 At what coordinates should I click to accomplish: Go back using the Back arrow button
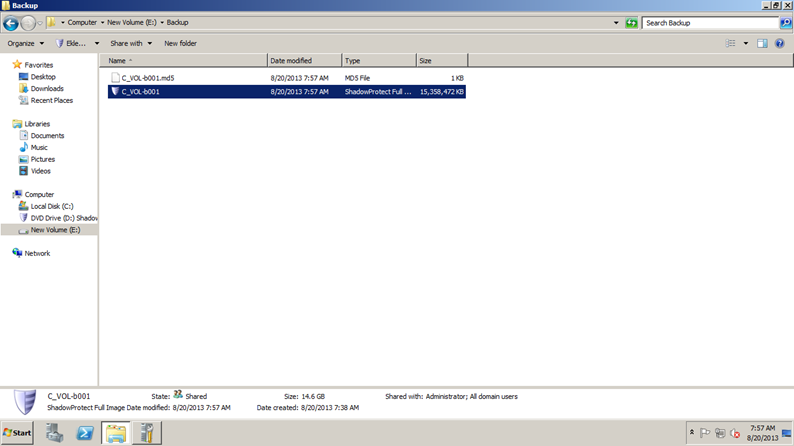11,23
